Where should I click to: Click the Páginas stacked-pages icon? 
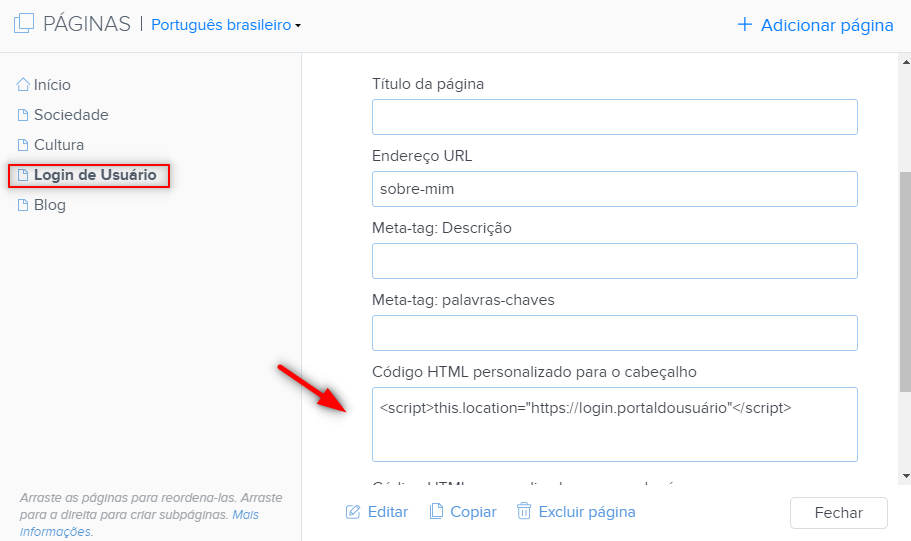[x=24, y=24]
